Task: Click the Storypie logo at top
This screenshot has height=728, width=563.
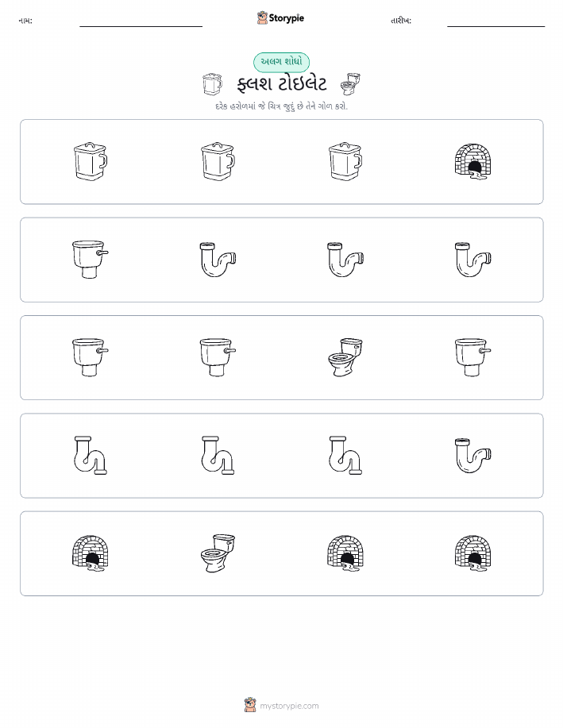Action: click(280, 18)
